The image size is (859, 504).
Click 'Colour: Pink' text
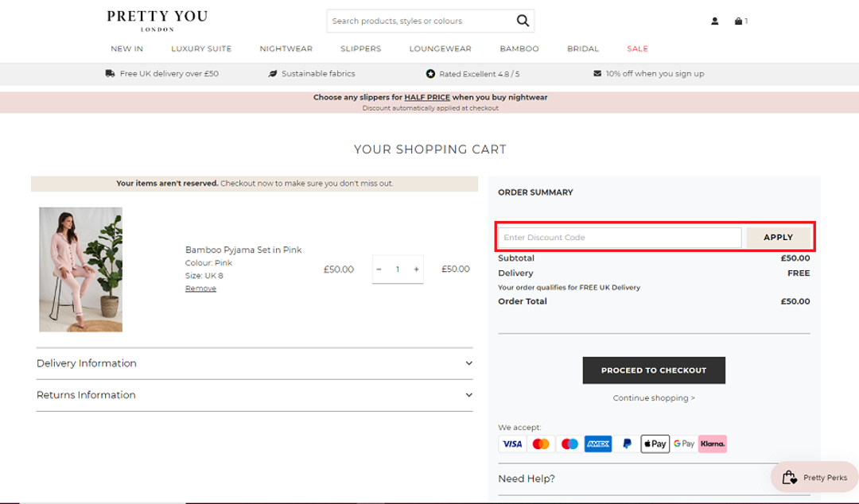(208, 263)
